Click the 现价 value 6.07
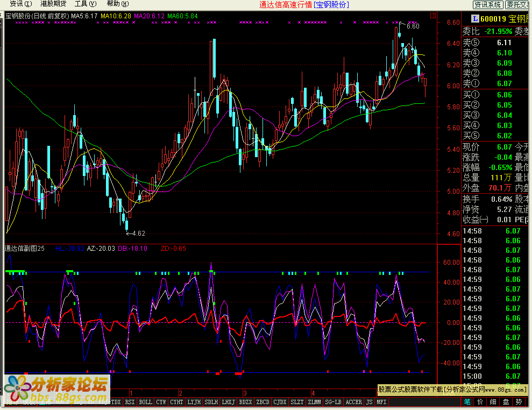 [504, 147]
